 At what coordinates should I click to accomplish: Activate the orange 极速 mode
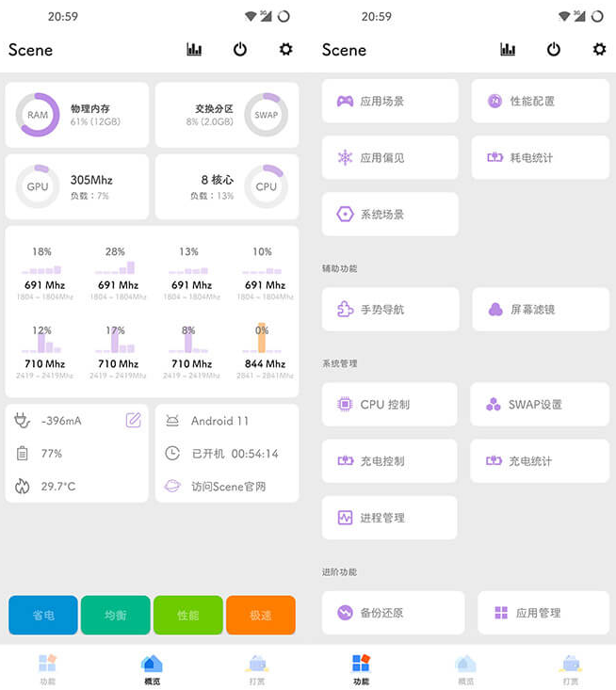pyautogui.click(x=261, y=616)
